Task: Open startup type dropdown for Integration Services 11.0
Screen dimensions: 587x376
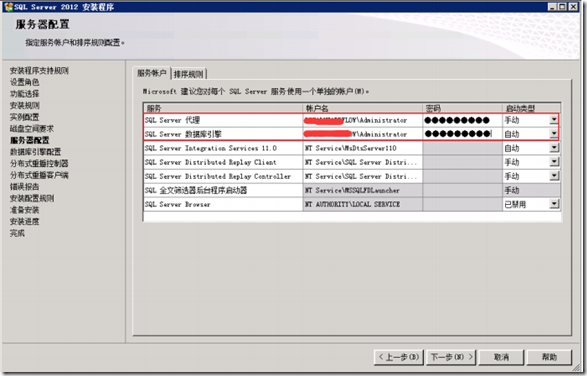Action: pos(554,148)
